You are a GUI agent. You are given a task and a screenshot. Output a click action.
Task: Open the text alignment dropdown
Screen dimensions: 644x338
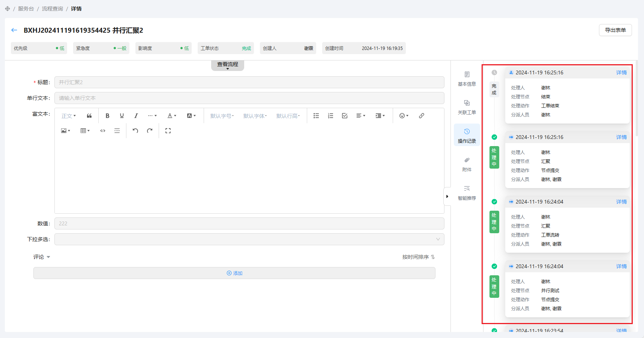tap(361, 116)
